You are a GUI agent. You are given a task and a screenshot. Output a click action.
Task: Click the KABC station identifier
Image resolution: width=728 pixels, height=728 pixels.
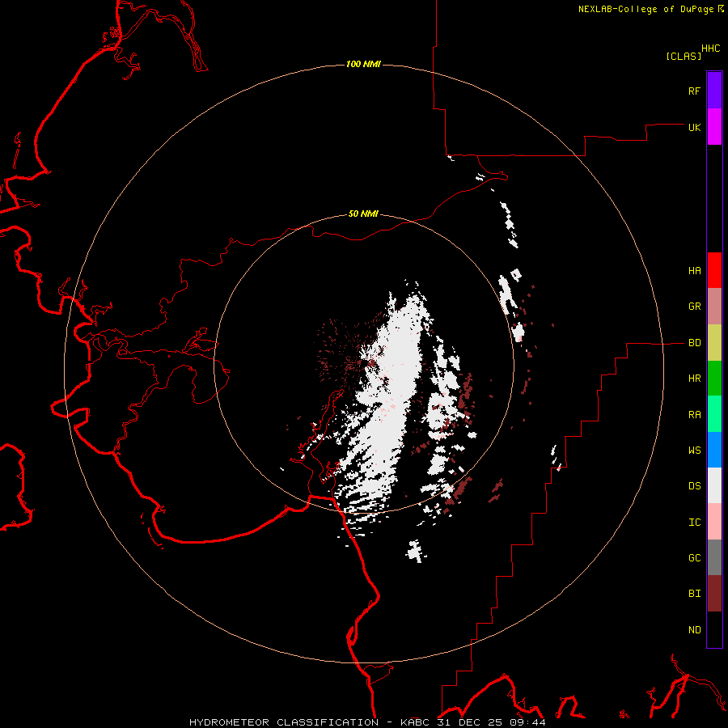(x=415, y=722)
